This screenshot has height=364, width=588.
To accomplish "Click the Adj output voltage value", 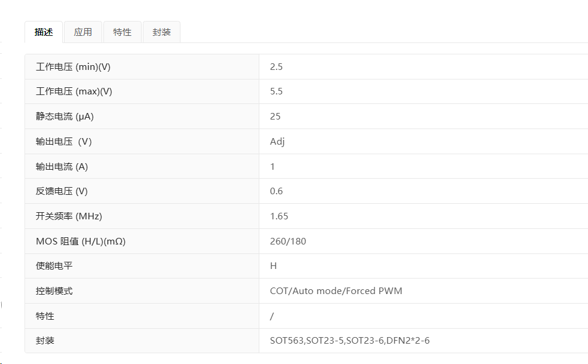I will (x=277, y=142).
